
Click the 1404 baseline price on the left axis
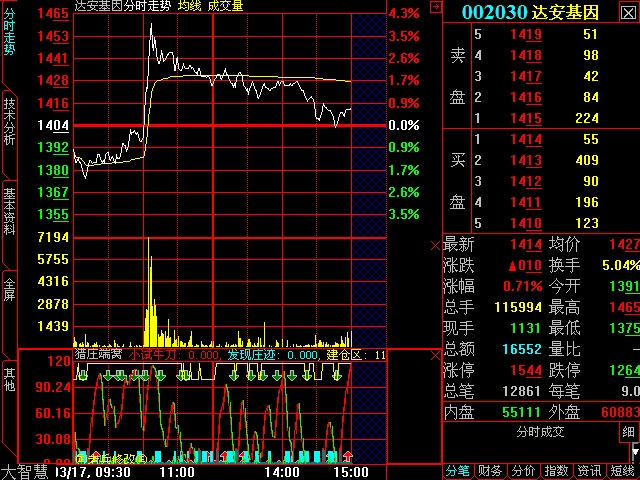click(x=53, y=126)
